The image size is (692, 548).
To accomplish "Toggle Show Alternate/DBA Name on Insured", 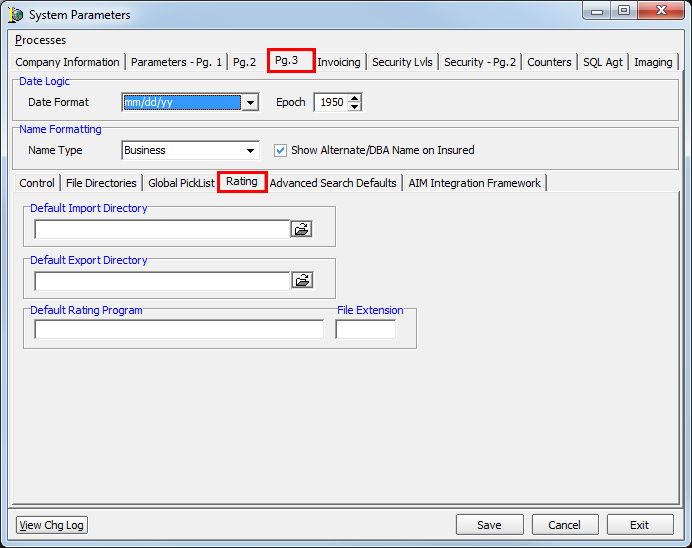I will (x=280, y=150).
